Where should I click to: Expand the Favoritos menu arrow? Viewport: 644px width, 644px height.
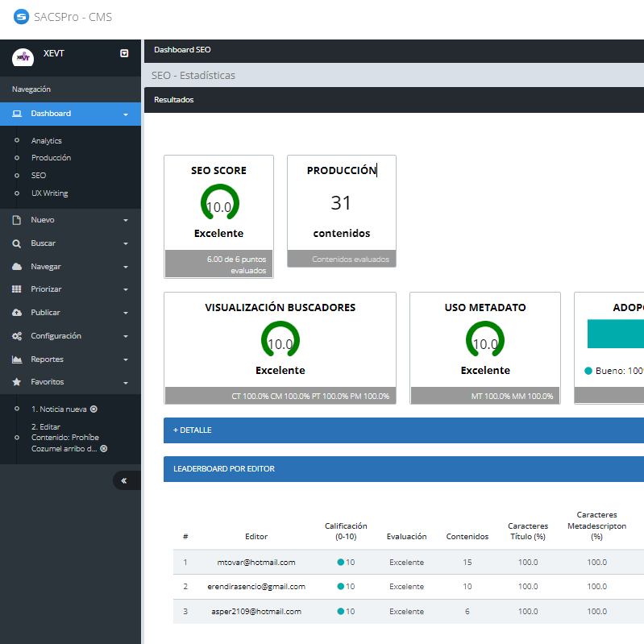click(126, 383)
